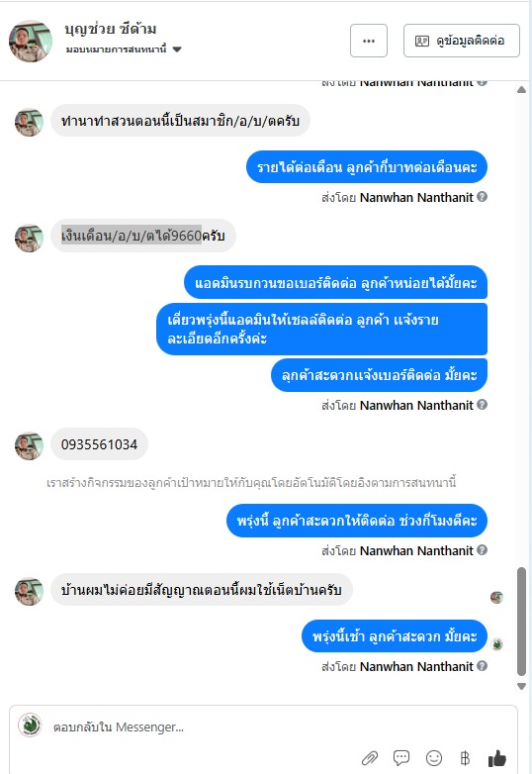Screen dimensions: 532x774
Task: Open customer profile picture in header
Action: [31, 41]
